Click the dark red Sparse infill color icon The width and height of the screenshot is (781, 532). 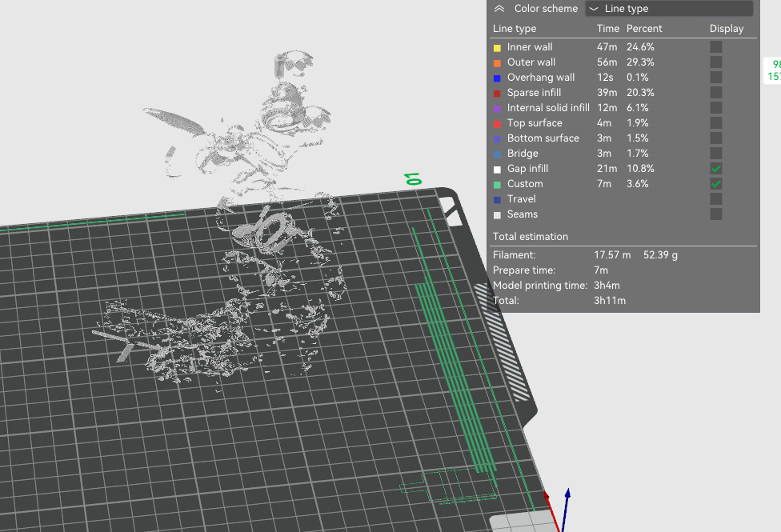pyautogui.click(x=498, y=92)
